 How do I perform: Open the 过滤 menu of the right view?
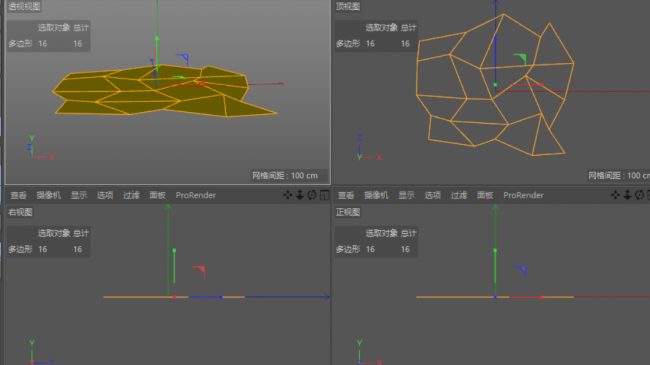pos(131,195)
